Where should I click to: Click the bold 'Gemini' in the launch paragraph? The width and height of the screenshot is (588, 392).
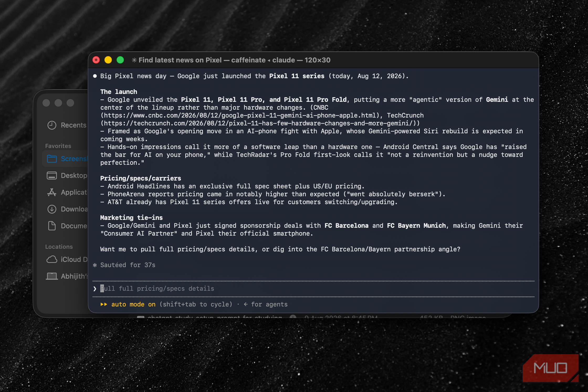point(497,100)
